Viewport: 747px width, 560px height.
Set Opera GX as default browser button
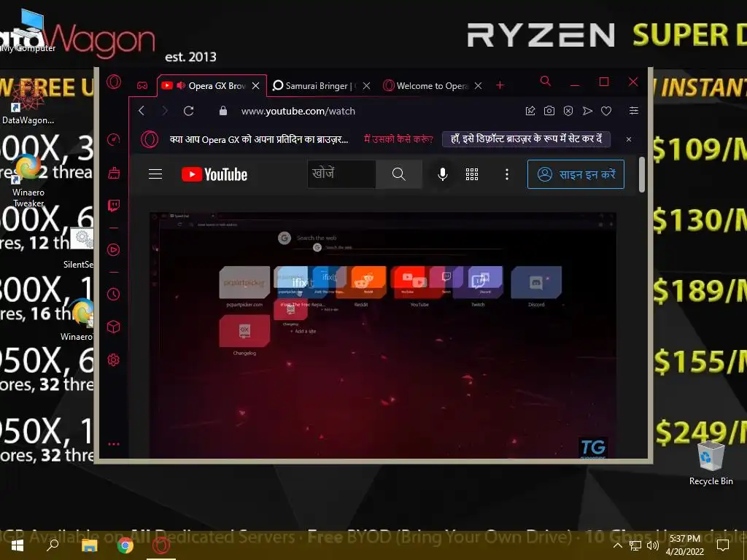(526, 139)
